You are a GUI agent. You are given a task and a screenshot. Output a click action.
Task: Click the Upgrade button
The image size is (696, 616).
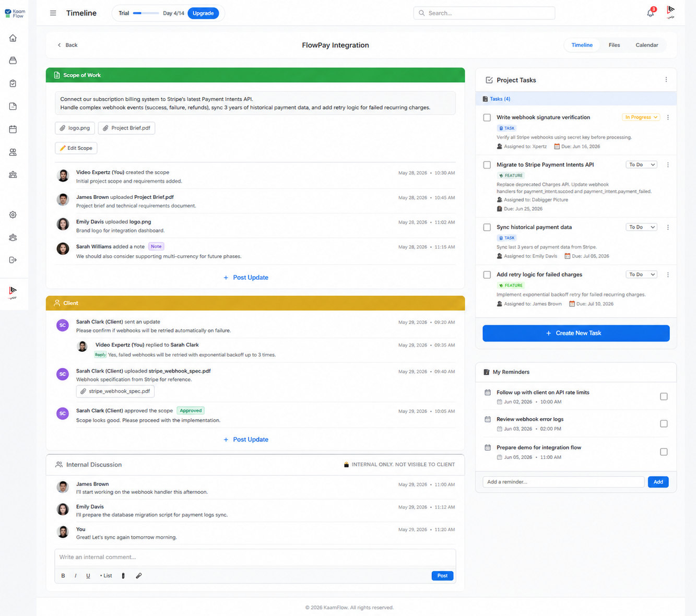click(x=203, y=13)
